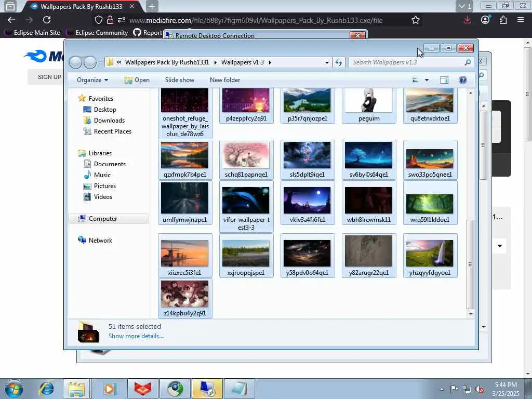
Task: Click the browser back arrow
Action: pos(11,20)
